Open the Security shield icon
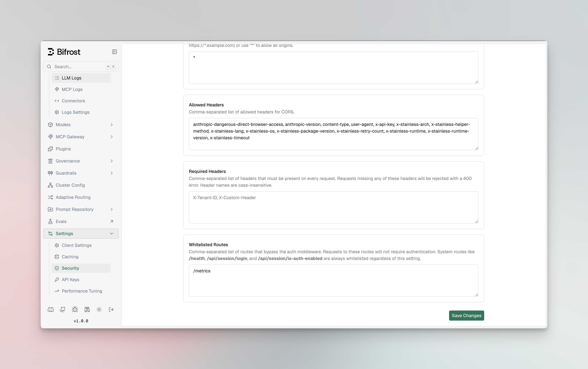Screen dimensions: 588x369 point(57,268)
